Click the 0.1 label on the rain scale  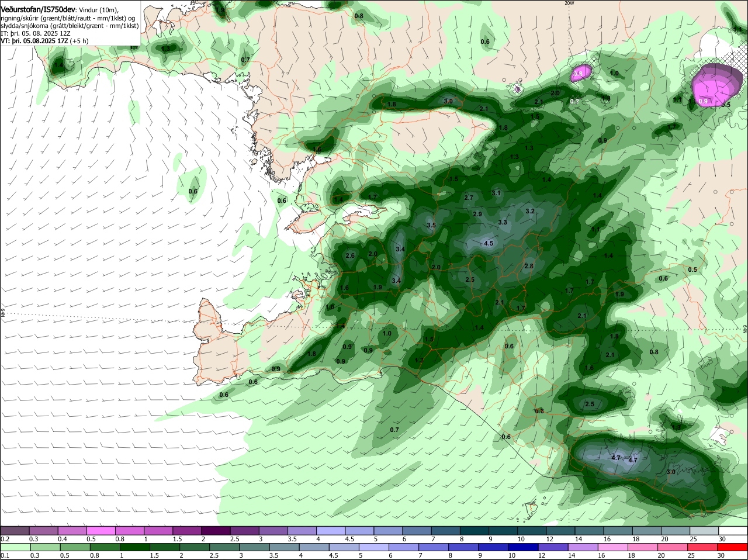point(5,555)
